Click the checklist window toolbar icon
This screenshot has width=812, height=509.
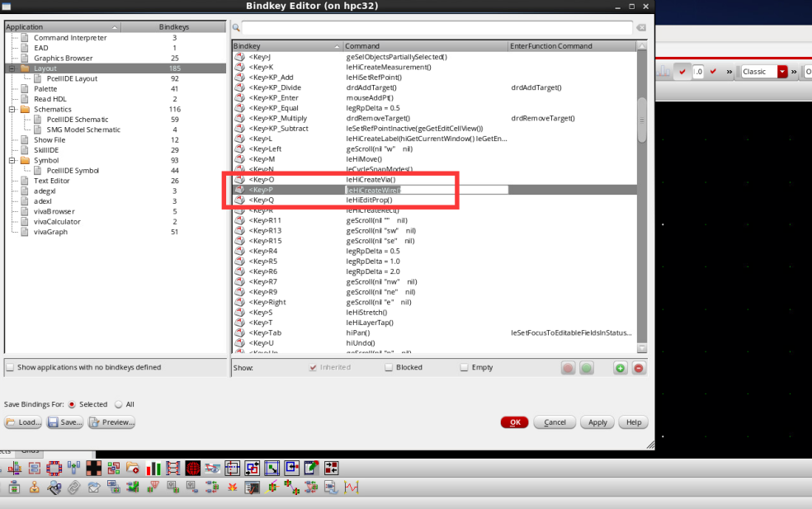pyautogui.click(x=253, y=488)
